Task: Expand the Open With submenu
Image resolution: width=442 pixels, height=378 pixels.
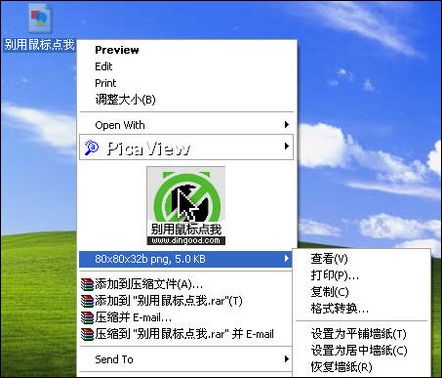Action: 187,125
